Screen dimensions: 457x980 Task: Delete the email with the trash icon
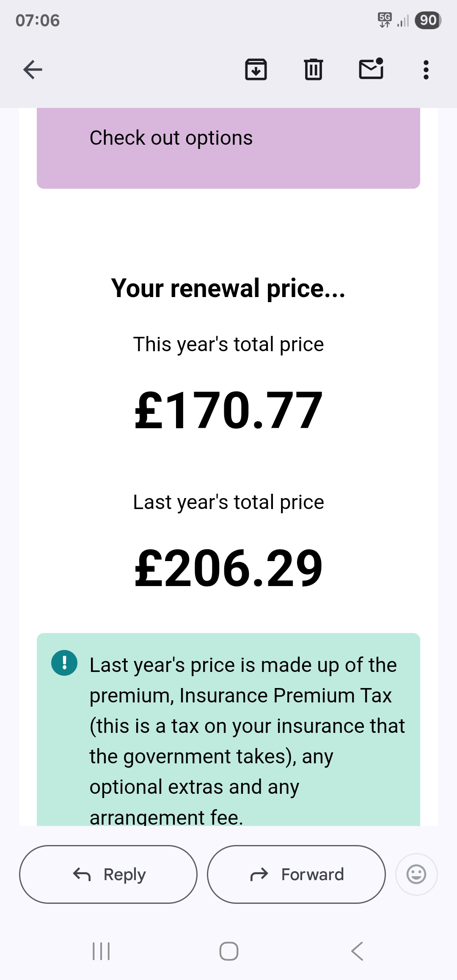pyautogui.click(x=314, y=69)
